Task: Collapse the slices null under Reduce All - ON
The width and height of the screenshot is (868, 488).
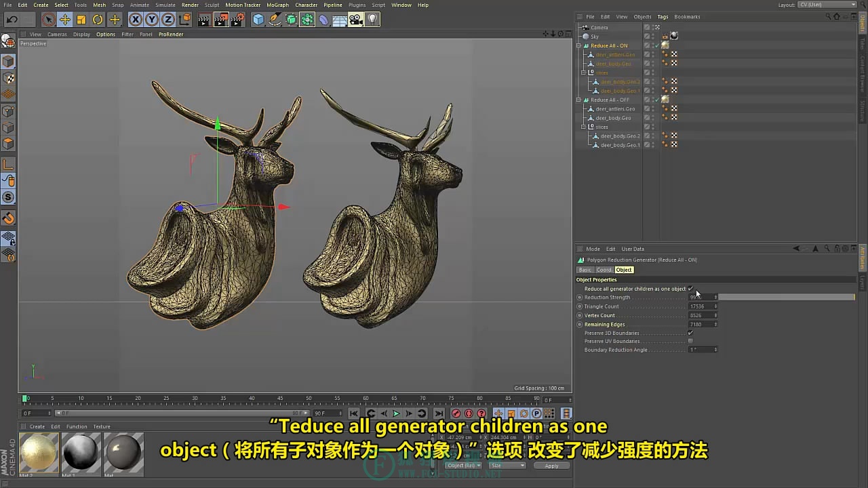Action: 583,73
